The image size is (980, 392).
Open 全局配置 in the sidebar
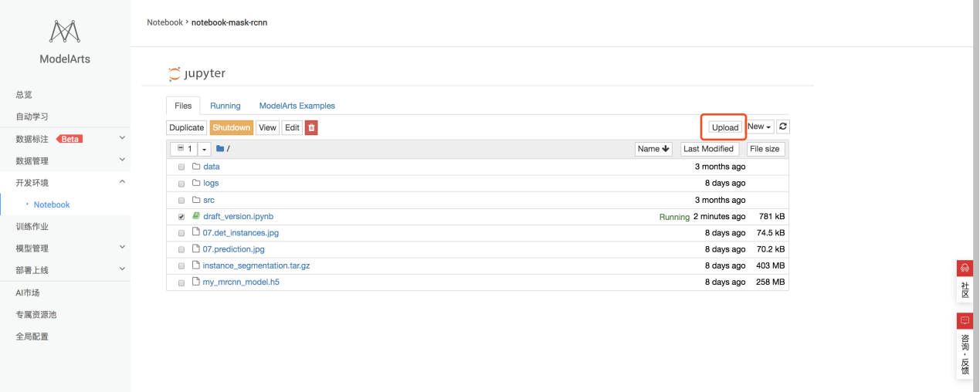pos(32,336)
